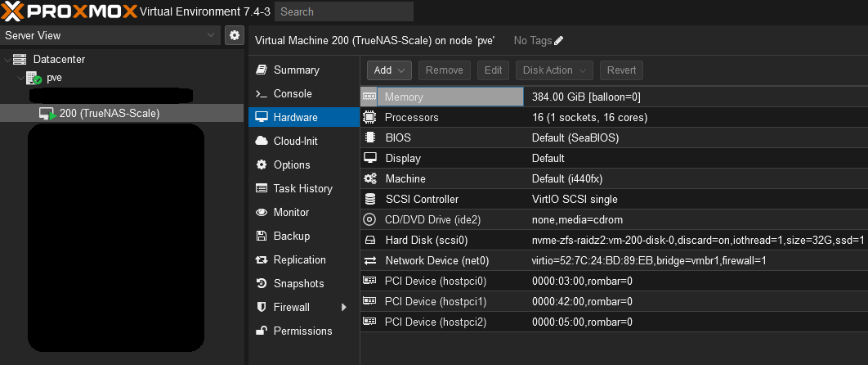Collapse the pve node tree
The width and height of the screenshot is (868, 365).
click(x=20, y=78)
